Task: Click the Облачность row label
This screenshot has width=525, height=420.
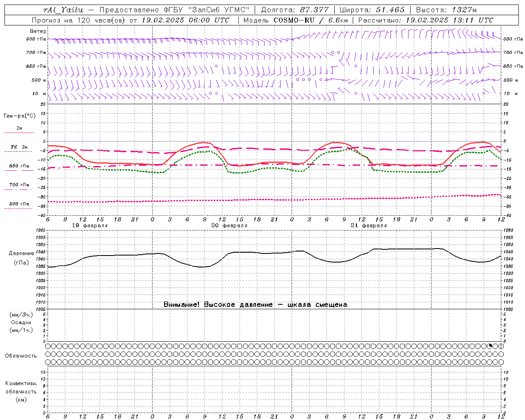Action: 21,356
